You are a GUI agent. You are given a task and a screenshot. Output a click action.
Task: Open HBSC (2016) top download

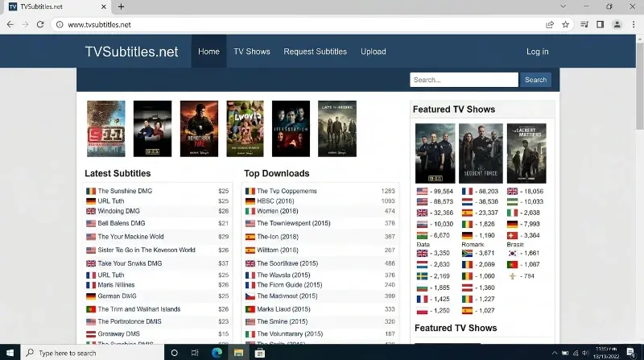(x=275, y=201)
